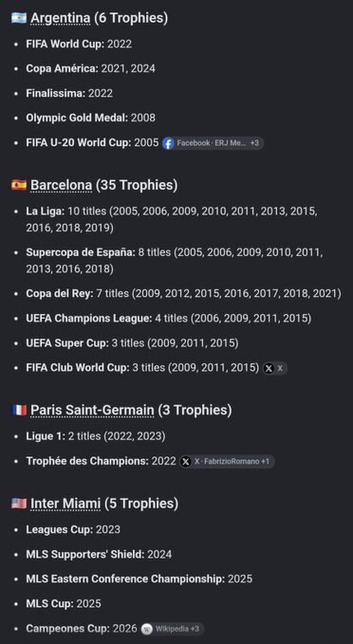Expand the +3 sources next to Wikipedia
Image resolution: width=353 pixels, height=644 pixels.
(x=195, y=629)
